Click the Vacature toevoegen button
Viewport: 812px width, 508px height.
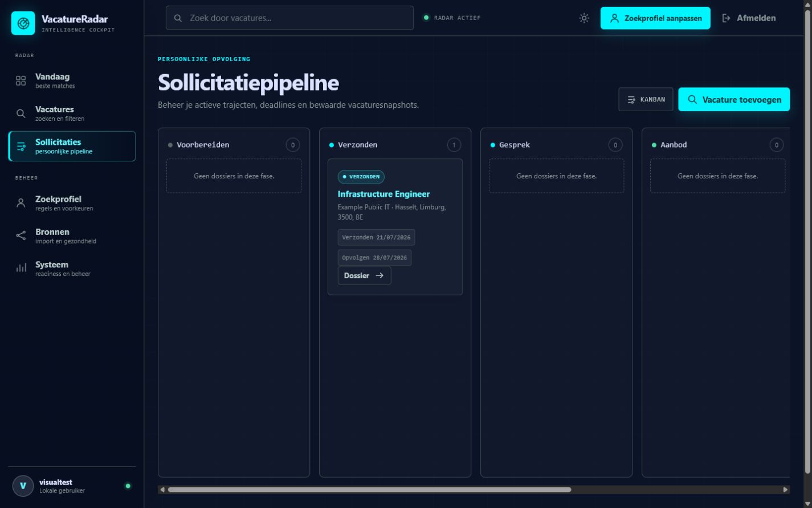click(x=734, y=99)
